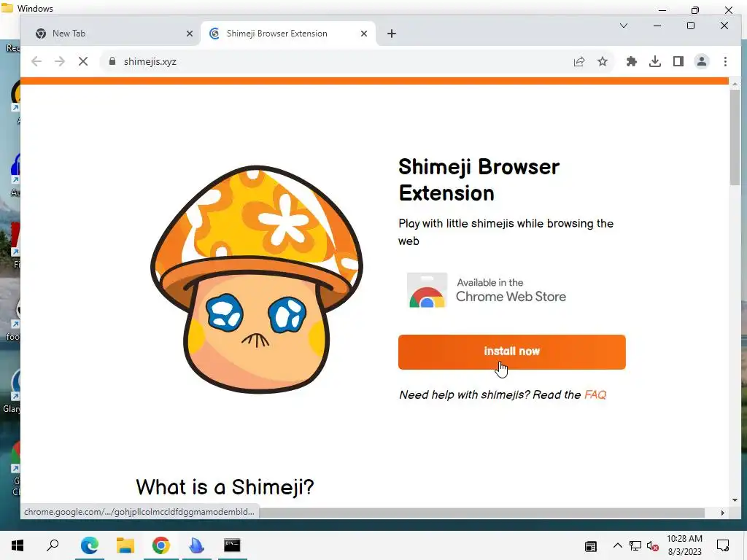The image size is (747, 560).
Task: Click the horizontal scrollbar right arrow
Action: 722,513
